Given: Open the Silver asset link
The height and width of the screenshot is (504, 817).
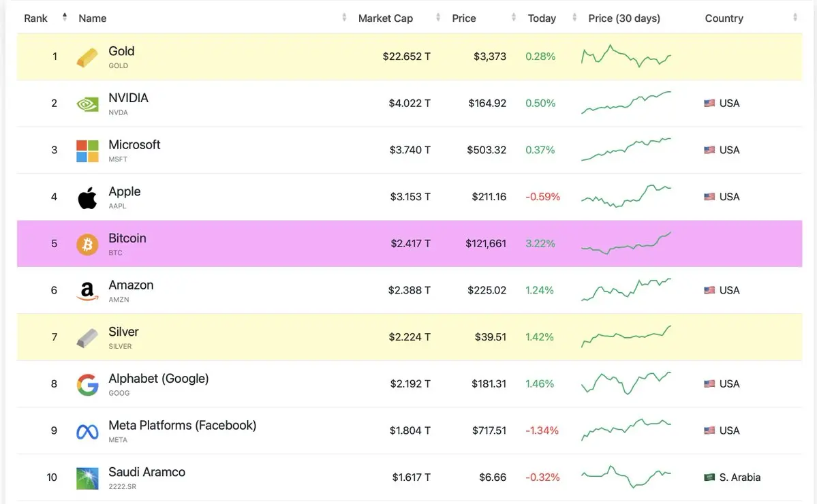Looking at the screenshot, I should 123,332.
